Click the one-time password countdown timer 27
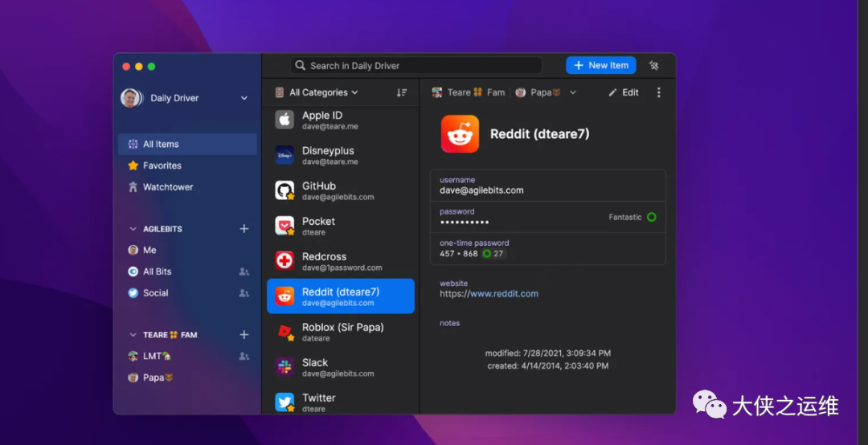The image size is (868, 445). pyautogui.click(x=493, y=254)
